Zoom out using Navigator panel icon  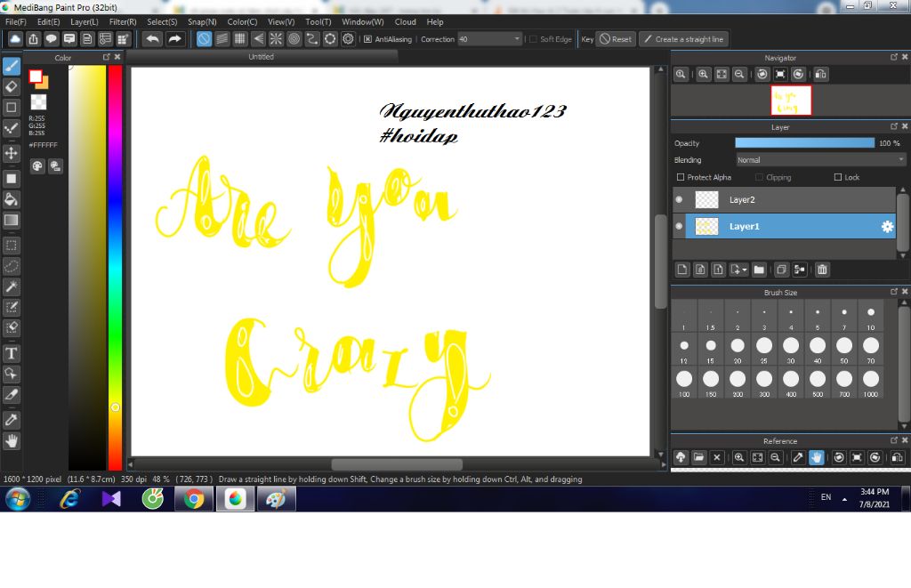tap(739, 75)
